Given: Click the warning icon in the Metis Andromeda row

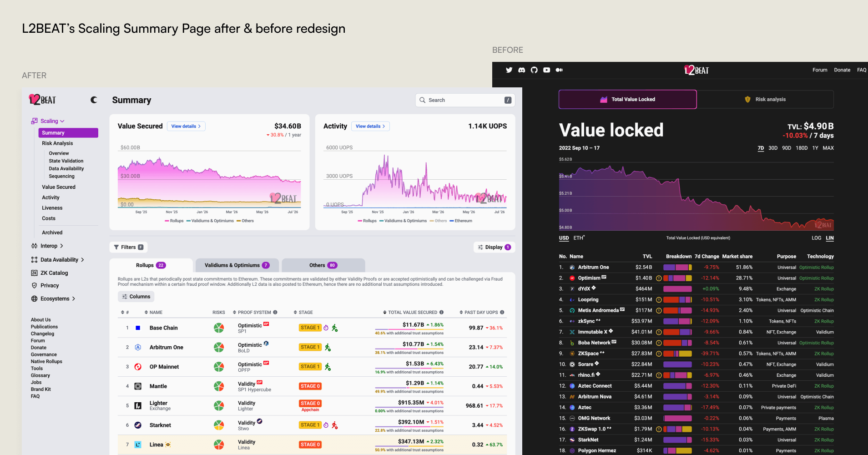Looking at the screenshot, I should click(658, 310).
